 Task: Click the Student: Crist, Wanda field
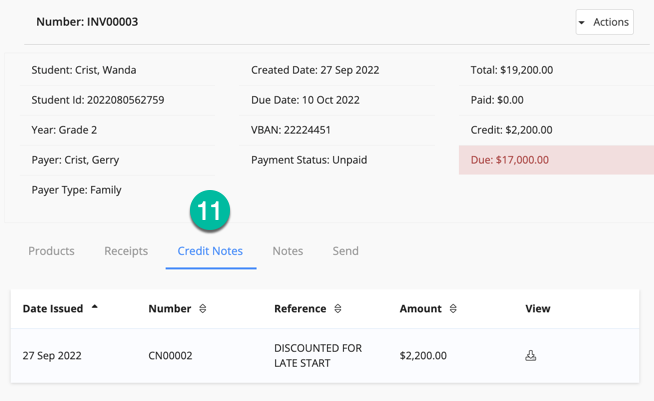[x=84, y=70]
